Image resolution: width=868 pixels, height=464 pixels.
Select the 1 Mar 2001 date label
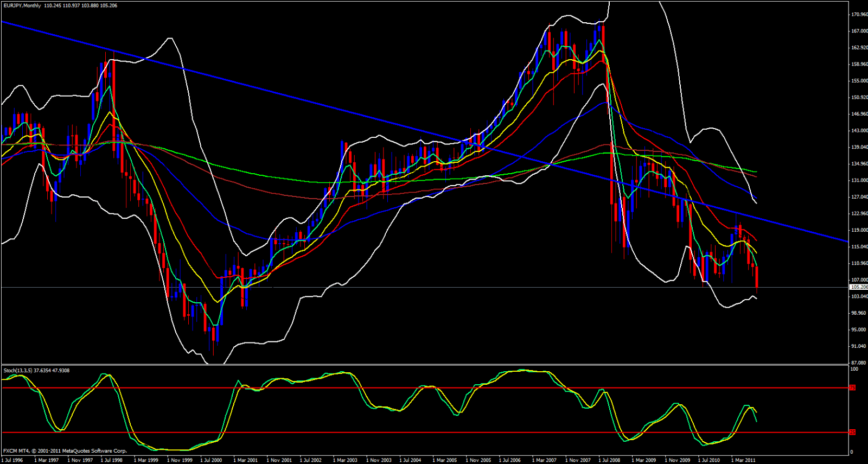coord(245,460)
